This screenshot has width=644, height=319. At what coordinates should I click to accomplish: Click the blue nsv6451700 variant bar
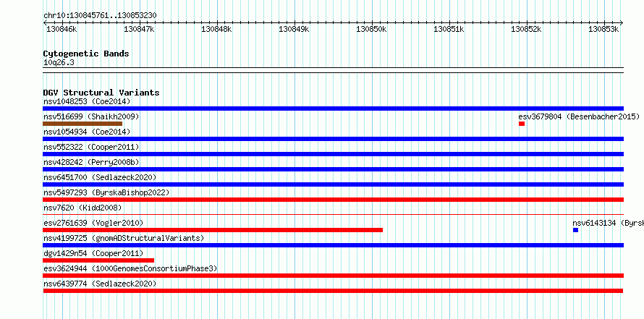click(x=333, y=184)
